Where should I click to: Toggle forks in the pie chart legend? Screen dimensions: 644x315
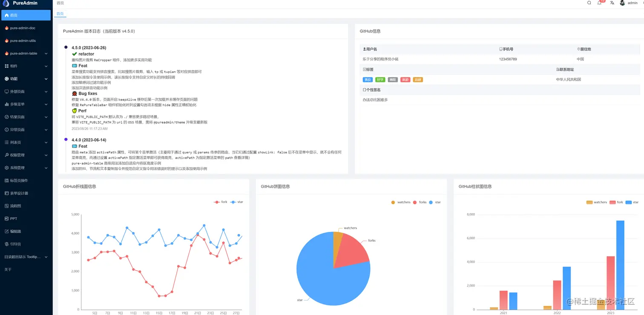pos(420,202)
